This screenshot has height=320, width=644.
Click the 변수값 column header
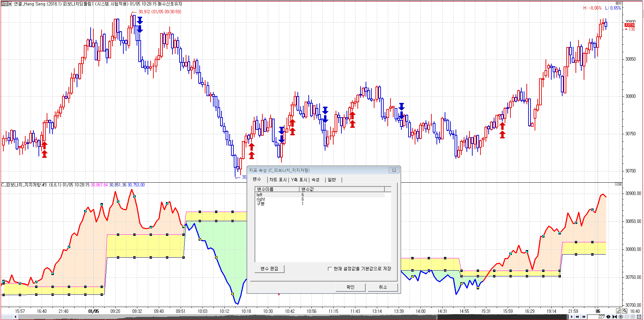point(342,189)
